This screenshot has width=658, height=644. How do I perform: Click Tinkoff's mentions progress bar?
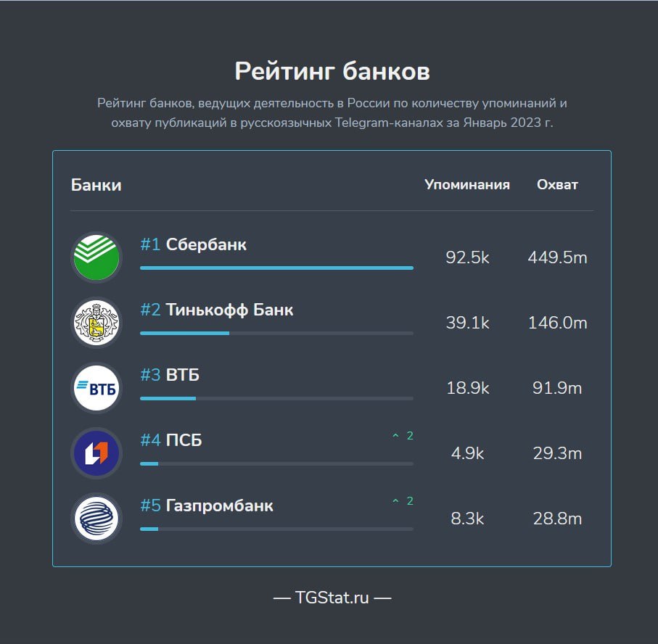[276, 333]
